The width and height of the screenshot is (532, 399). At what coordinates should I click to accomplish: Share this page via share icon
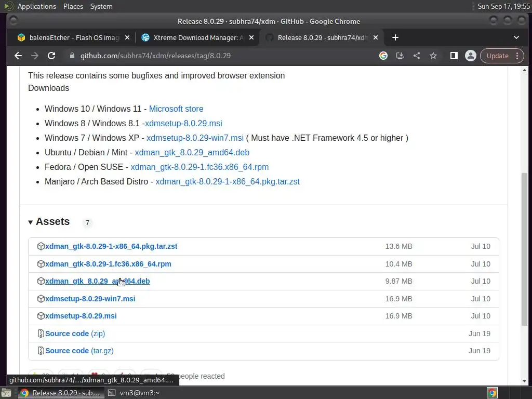[417, 56]
